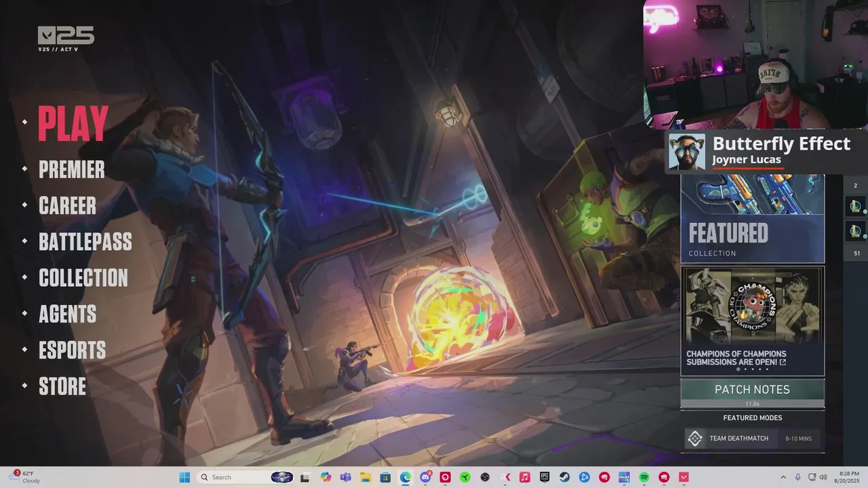Select BATTLEPASS from the main menu
Image resolution: width=868 pixels, height=488 pixels.
pos(85,242)
